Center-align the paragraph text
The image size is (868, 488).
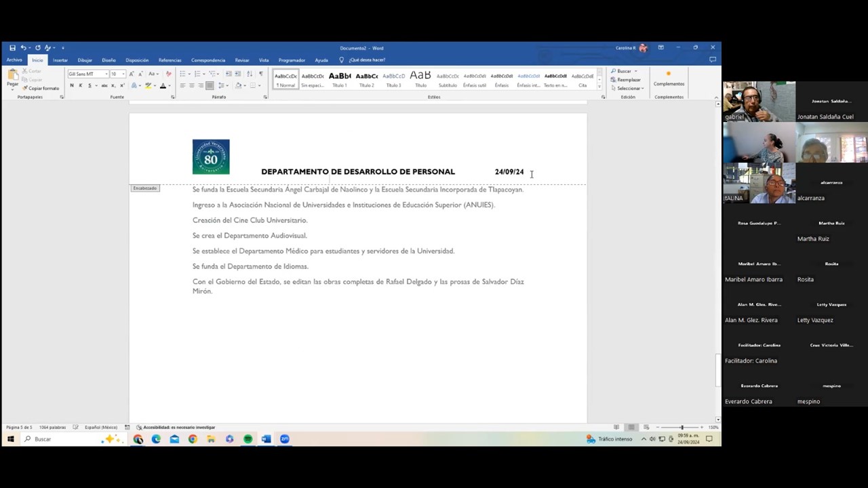coord(191,85)
